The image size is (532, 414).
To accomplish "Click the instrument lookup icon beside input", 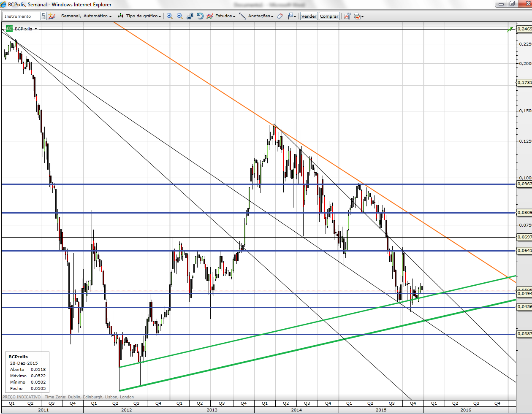I will tap(43, 16).
